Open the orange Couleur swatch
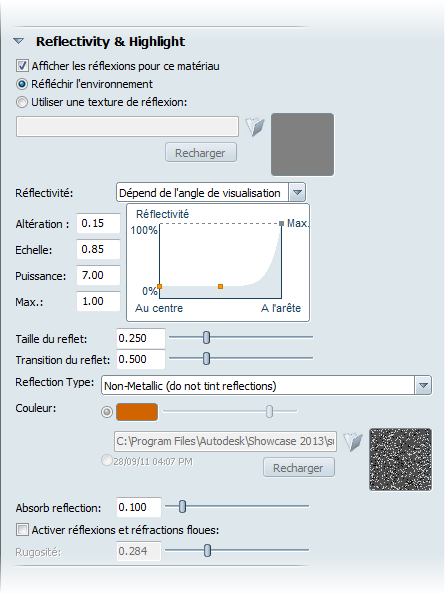 (x=137, y=412)
